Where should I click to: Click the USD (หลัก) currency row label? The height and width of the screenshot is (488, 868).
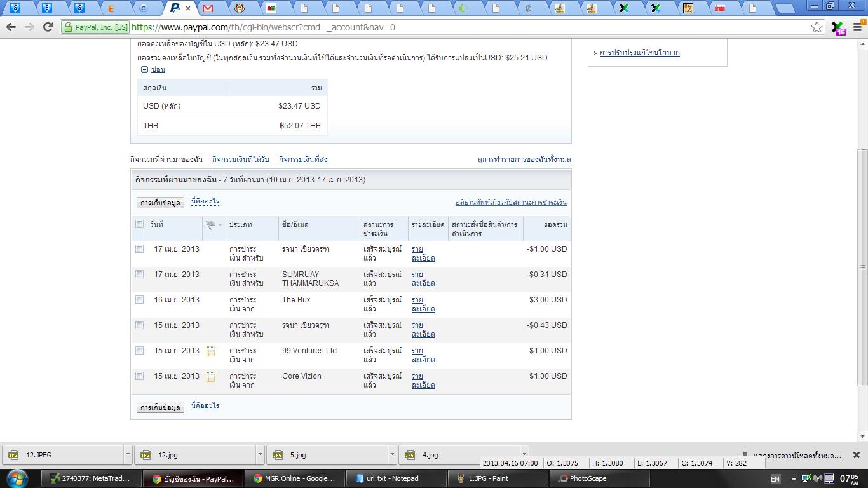(x=162, y=106)
